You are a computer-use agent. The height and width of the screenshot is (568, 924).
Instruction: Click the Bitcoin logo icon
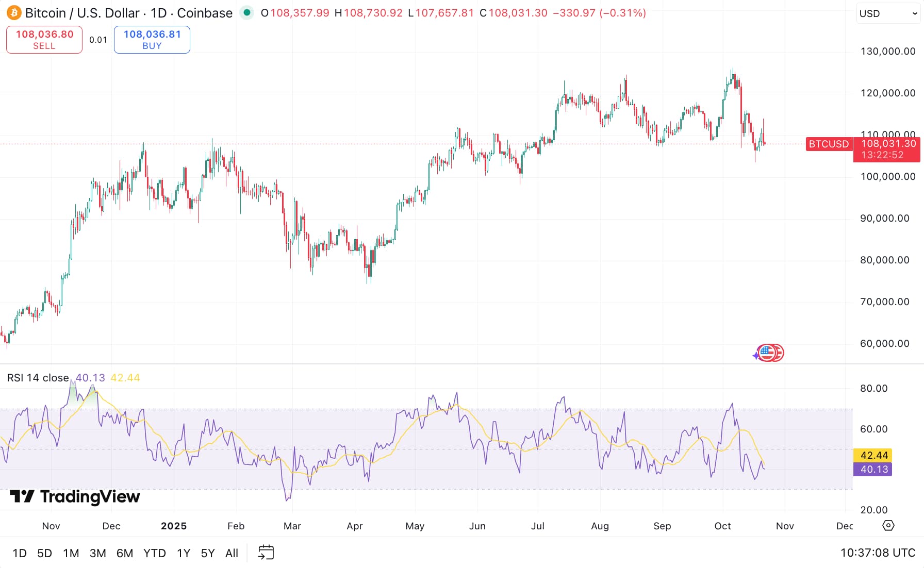click(x=14, y=13)
